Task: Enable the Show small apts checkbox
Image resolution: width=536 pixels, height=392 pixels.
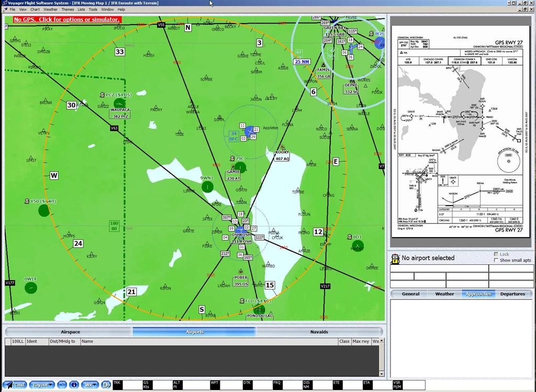Action: (x=496, y=261)
